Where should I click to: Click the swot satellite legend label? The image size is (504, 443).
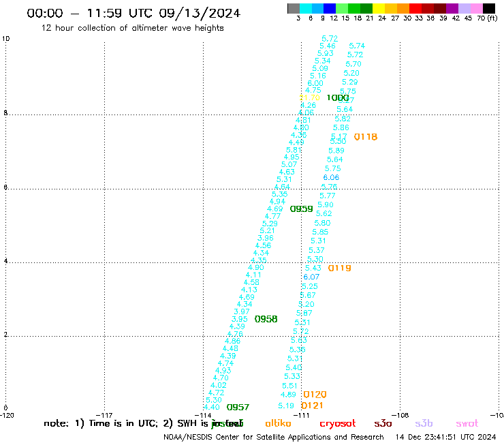coord(467,424)
